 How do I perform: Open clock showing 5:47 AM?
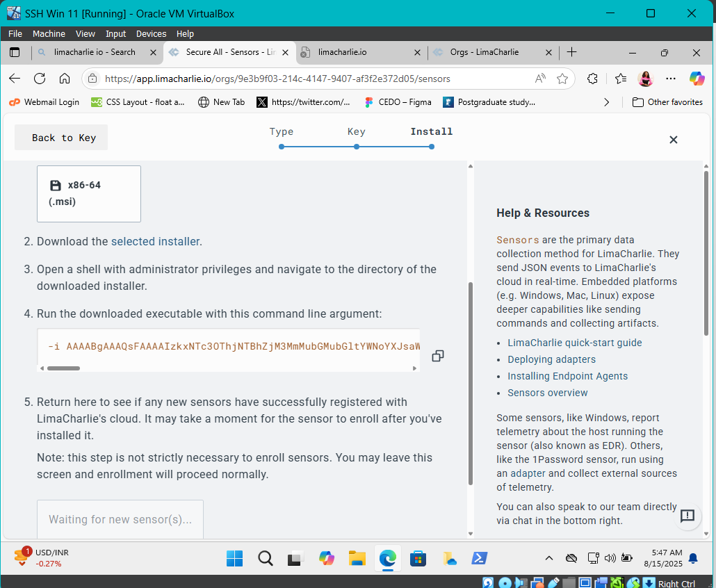coord(663,558)
